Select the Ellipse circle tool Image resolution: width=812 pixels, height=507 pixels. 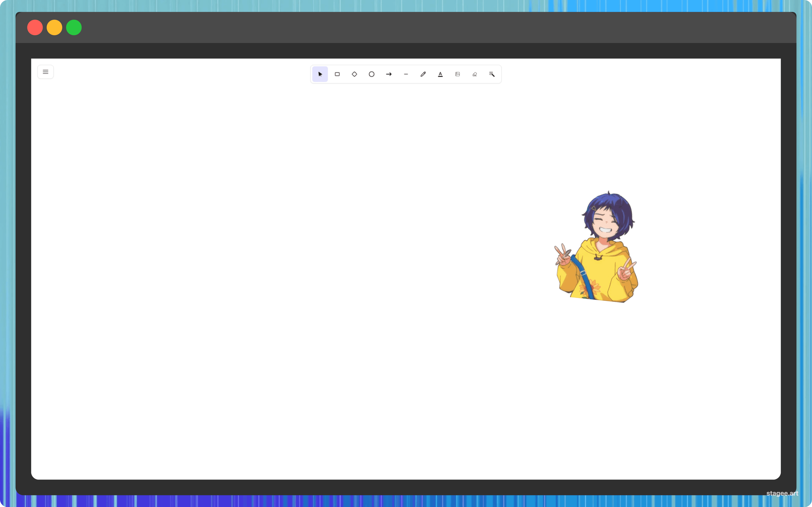[372, 74]
